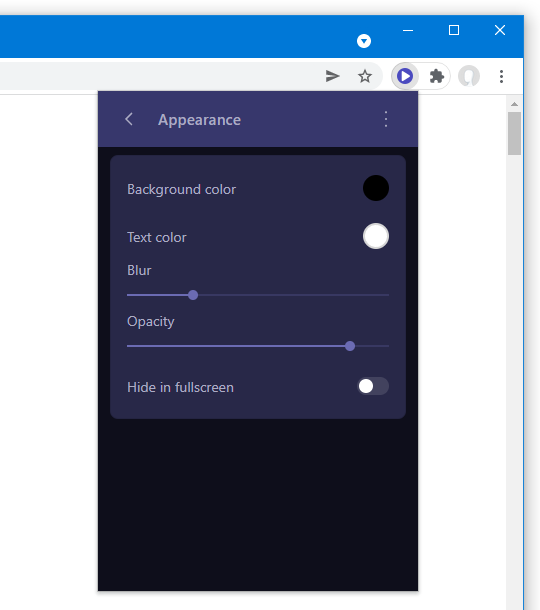Click the page scrollbar thumb
This screenshot has height=610, width=540.
[x=514, y=133]
